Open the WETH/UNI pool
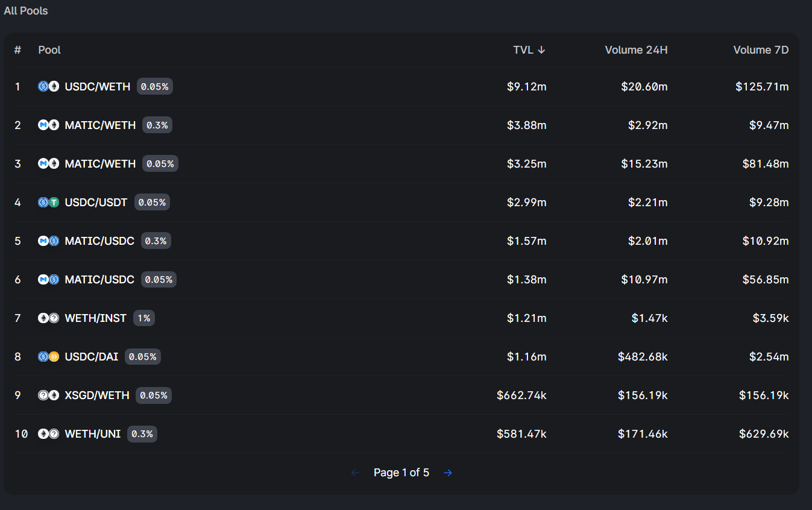Image resolution: width=812 pixels, height=510 pixels. pos(401,433)
